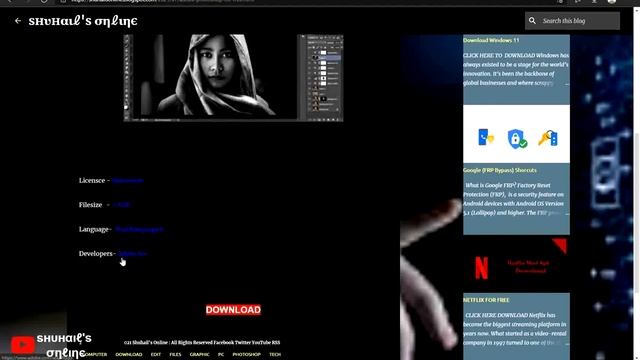
Task: Click the search magnifier icon
Action: click(532, 20)
